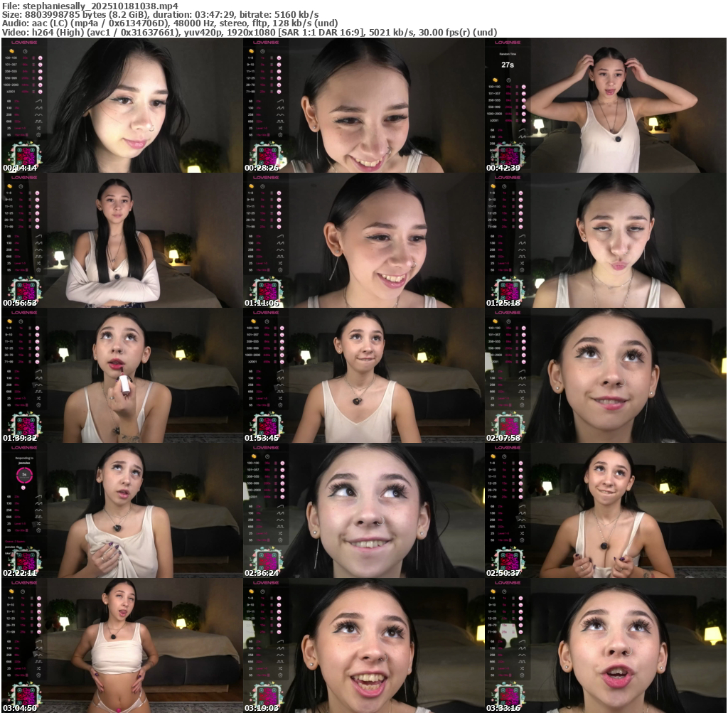Click the clock icon in the first frame's overlay
Screen dimensions: 728x713
tap(24, 51)
